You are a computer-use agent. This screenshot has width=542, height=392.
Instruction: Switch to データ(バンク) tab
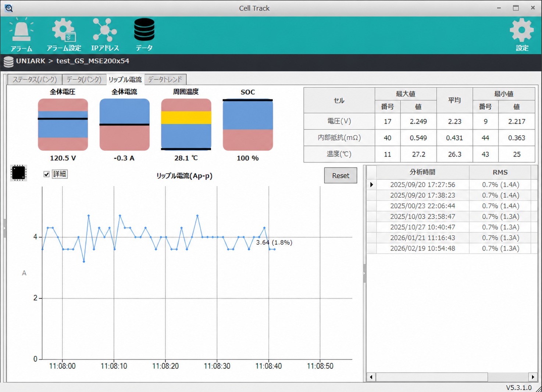(x=84, y=79)
